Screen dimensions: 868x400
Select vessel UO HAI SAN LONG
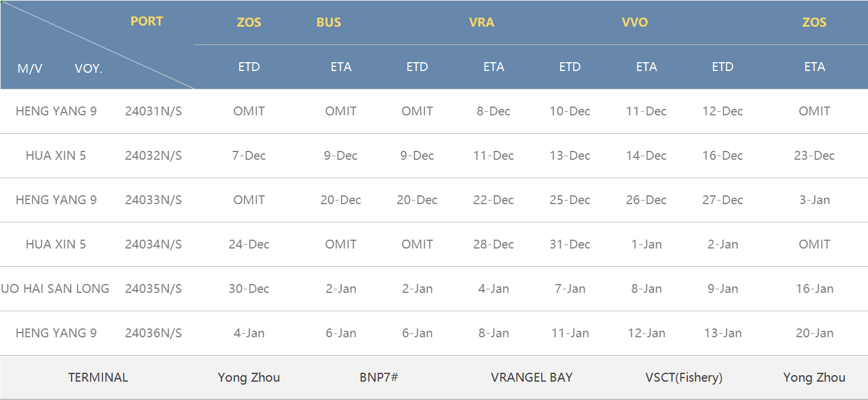[x=55, y=289]
